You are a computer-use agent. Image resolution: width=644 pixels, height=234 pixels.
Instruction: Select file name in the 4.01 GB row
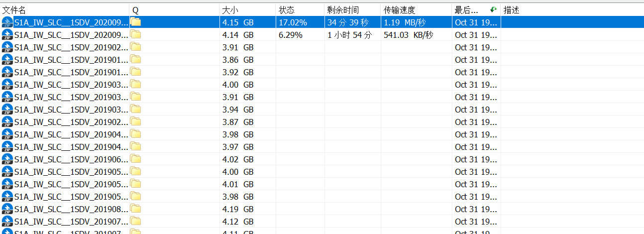pyautogui.click(x=72, y=184)
